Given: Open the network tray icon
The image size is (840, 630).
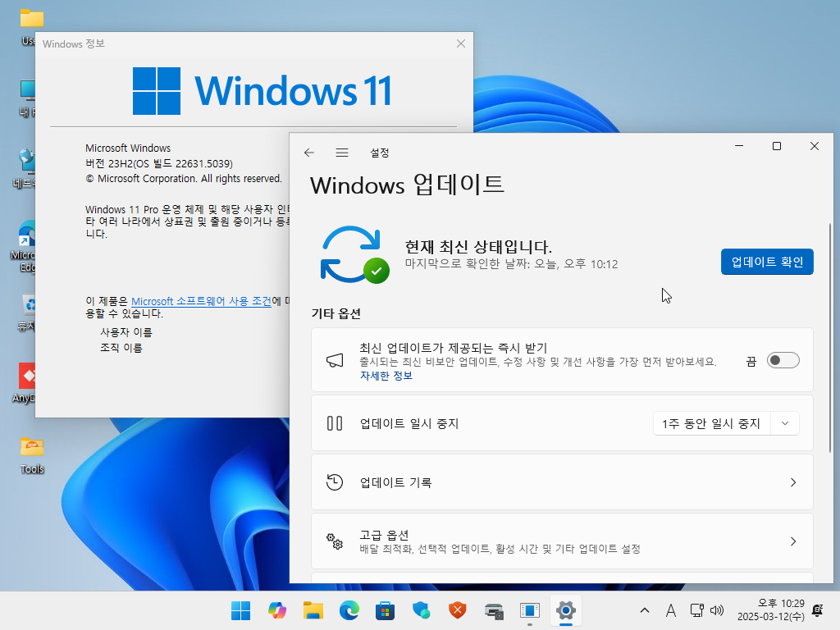Looking at the screenshot, I should [696, 610].
